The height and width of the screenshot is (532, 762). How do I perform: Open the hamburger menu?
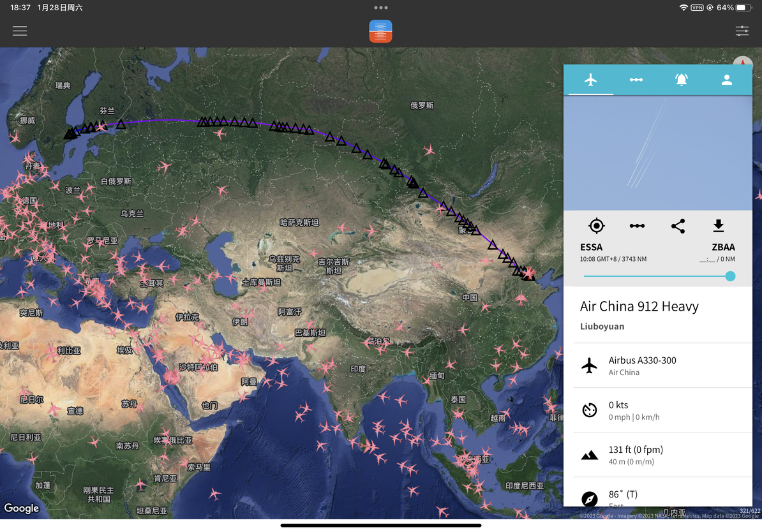(x=19, y=31)
